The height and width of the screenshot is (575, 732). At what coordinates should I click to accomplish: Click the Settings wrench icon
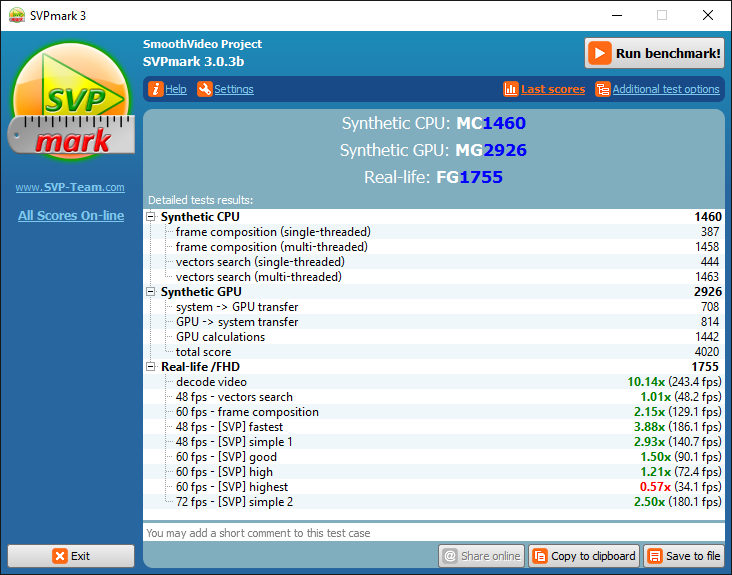click(204, 89)
